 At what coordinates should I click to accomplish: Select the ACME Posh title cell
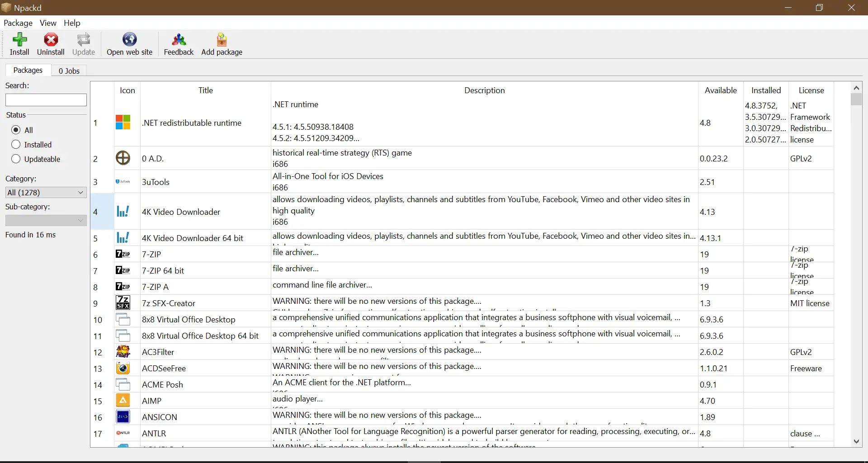tap(206, 384)
